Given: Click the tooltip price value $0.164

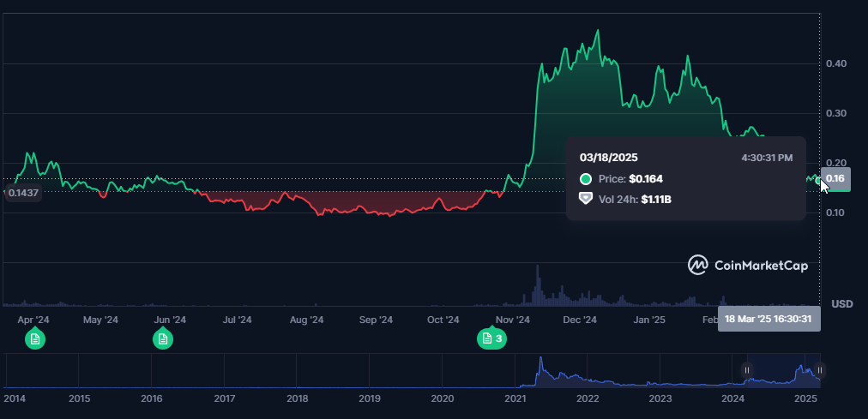Looking at the screenshot, I should click(x=646, y=179).
